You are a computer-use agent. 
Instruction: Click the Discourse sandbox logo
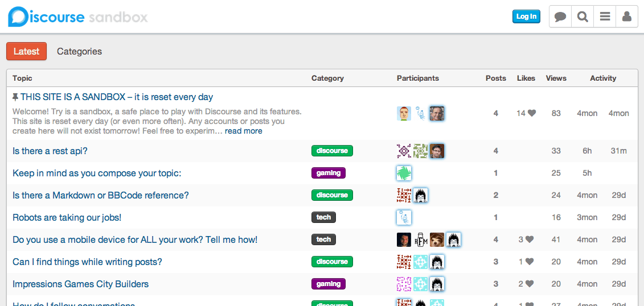pos(78,16)
